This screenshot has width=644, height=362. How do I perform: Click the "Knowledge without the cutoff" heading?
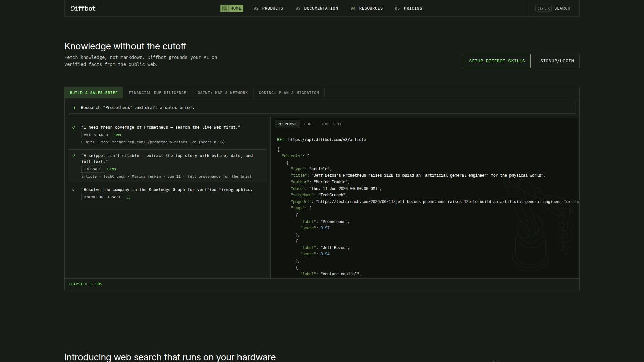tap(125, 46)
